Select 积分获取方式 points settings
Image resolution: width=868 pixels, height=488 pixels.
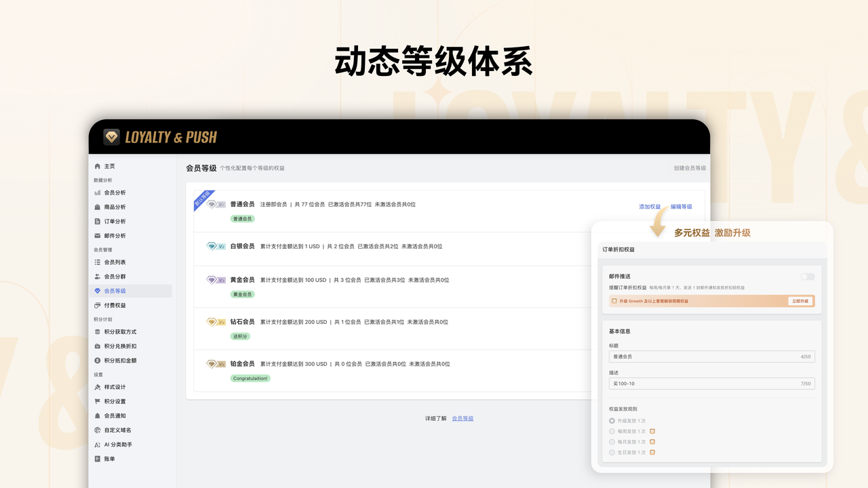[x=119, y=333]
